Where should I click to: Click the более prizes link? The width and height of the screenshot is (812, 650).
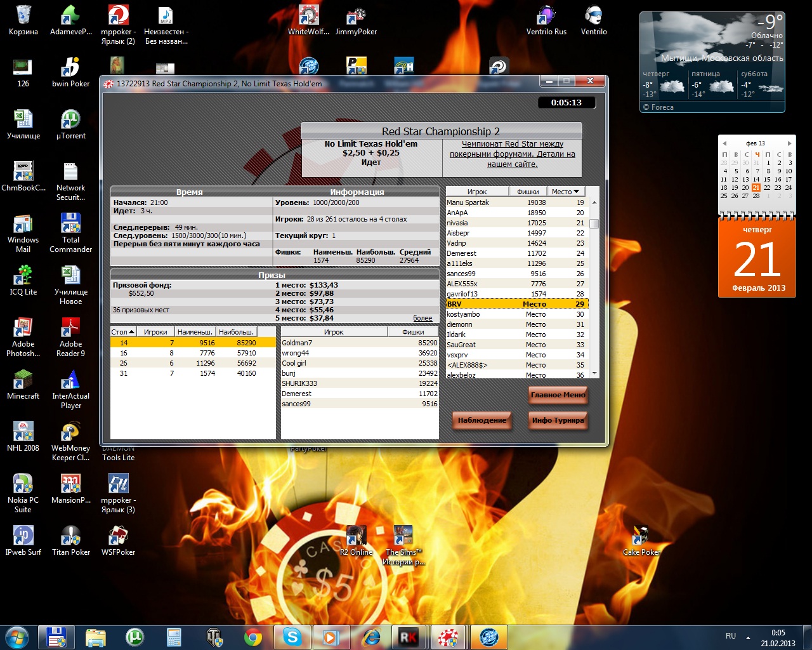point(422,319)
